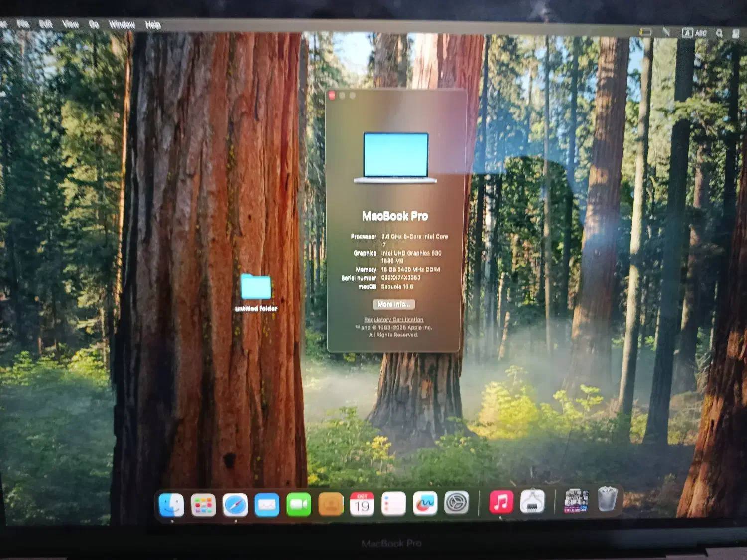Launch Freeform from the Dock
Screen dimensions: 747x560
tap(425, 504)
